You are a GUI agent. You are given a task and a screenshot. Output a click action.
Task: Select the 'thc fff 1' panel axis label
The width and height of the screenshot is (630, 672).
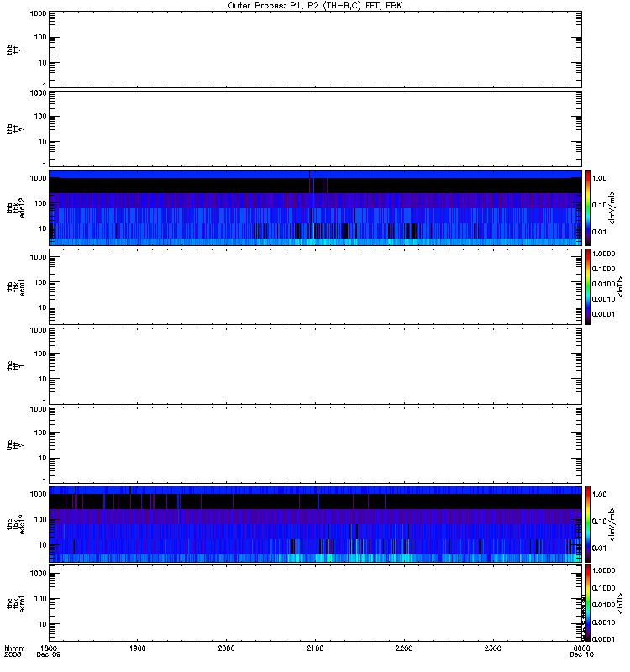tap(15, 366)
